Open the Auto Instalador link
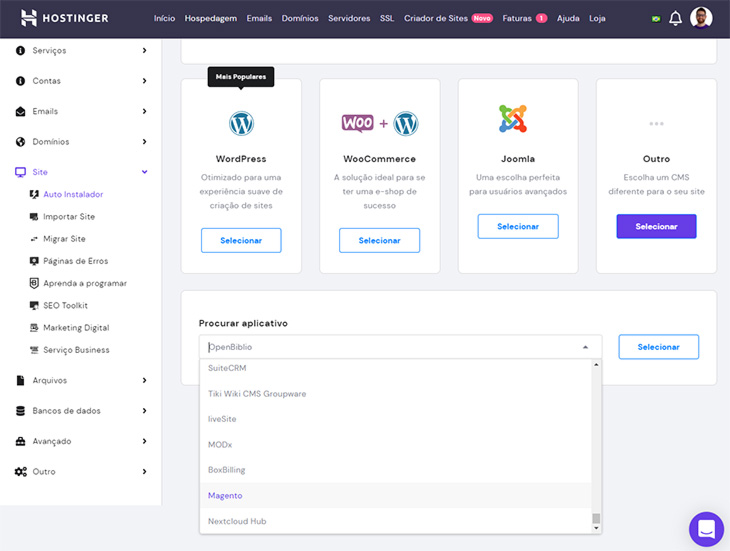 point(73,195)
